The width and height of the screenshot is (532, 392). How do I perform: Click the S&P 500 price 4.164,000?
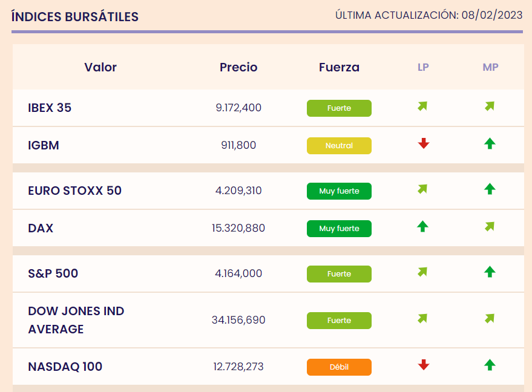pos(238,273)
